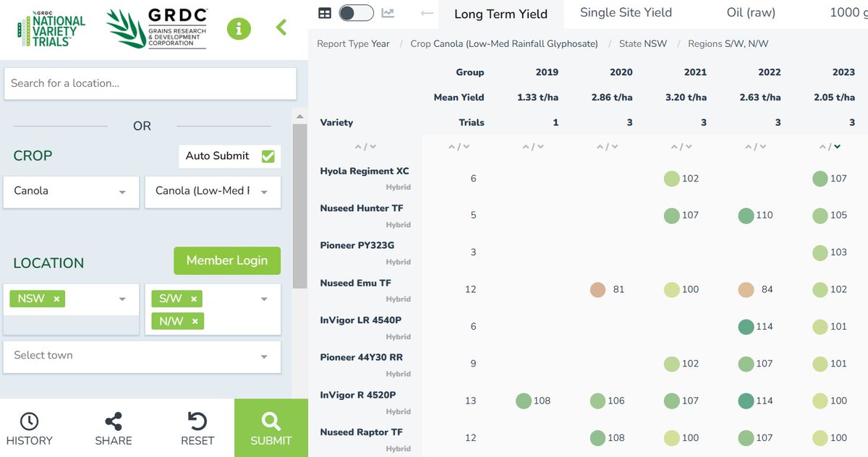Open the green information icon

(239, 29)
